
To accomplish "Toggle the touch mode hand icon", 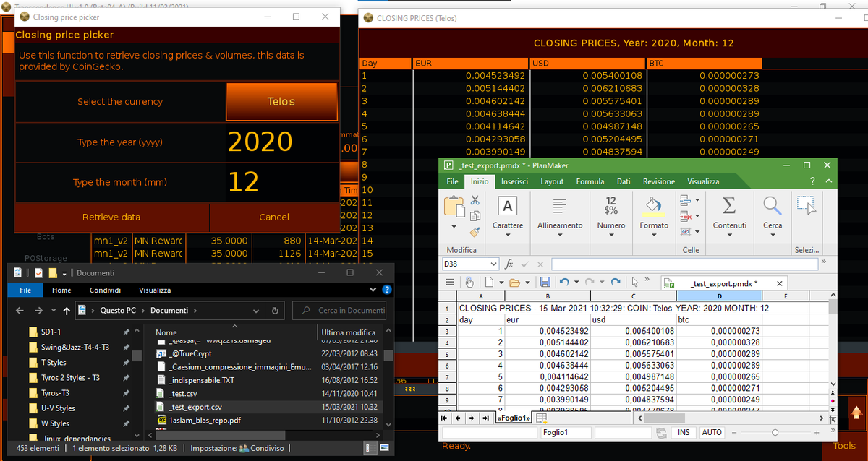I will pos(469,282).
